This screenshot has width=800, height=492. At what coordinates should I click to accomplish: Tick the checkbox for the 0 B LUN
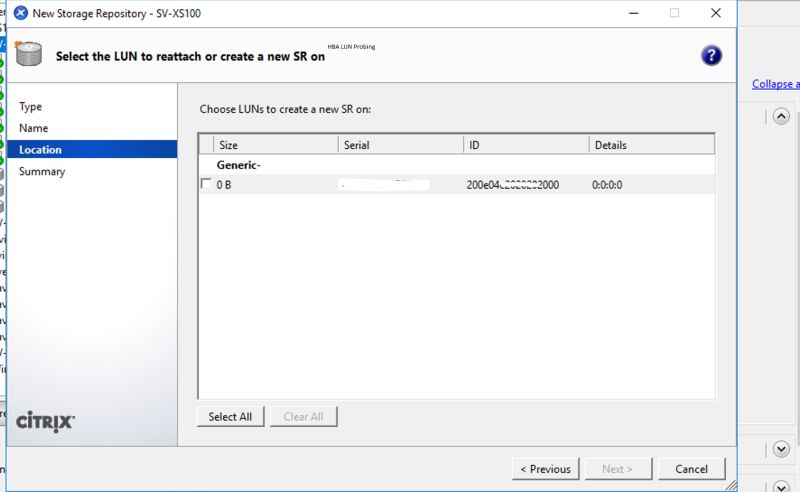(x=206, y=184)
